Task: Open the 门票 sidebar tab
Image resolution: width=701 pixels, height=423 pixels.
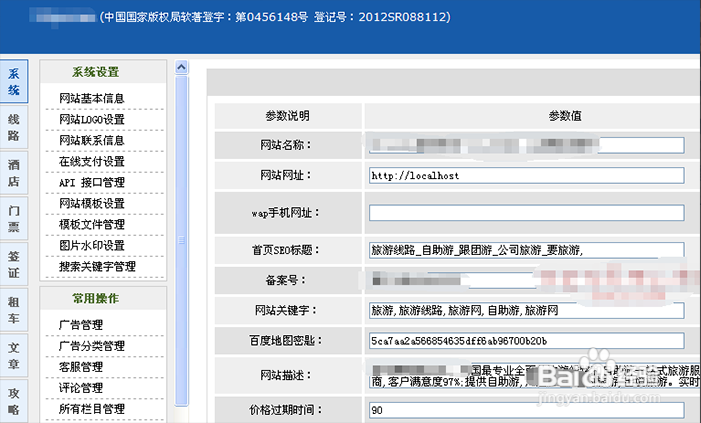Action: [x=14, y=219]
